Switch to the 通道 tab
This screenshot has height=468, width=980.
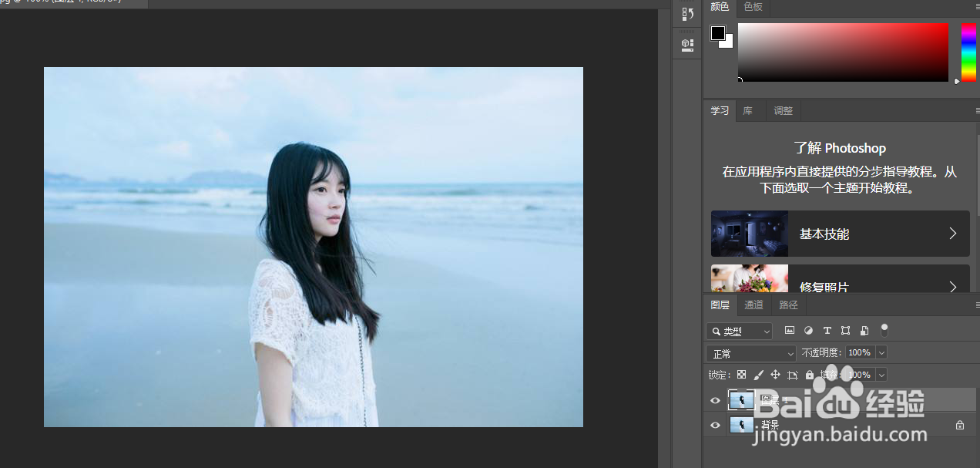[753, 305]
